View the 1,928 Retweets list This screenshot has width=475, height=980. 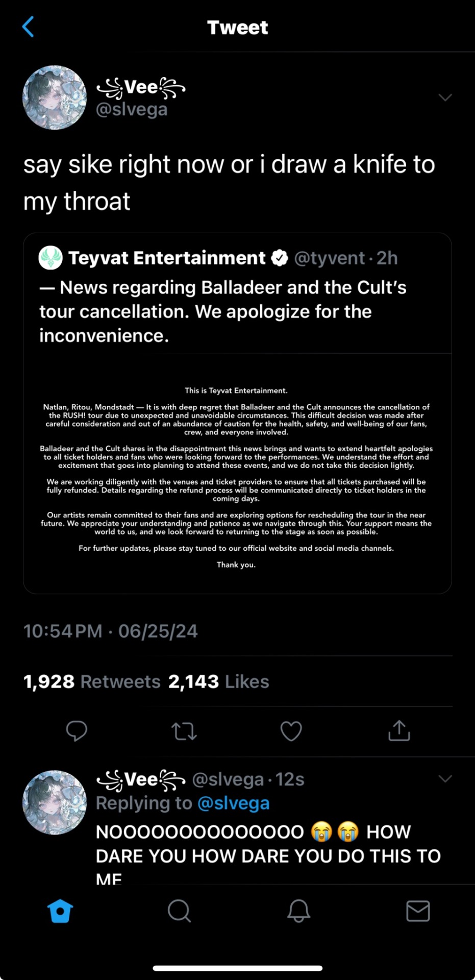92,681
